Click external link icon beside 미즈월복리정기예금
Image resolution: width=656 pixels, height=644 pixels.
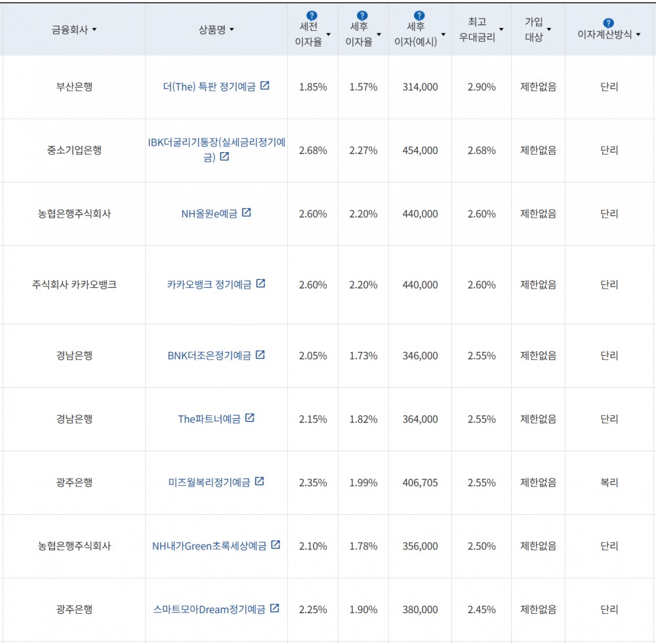coord(259,481)
